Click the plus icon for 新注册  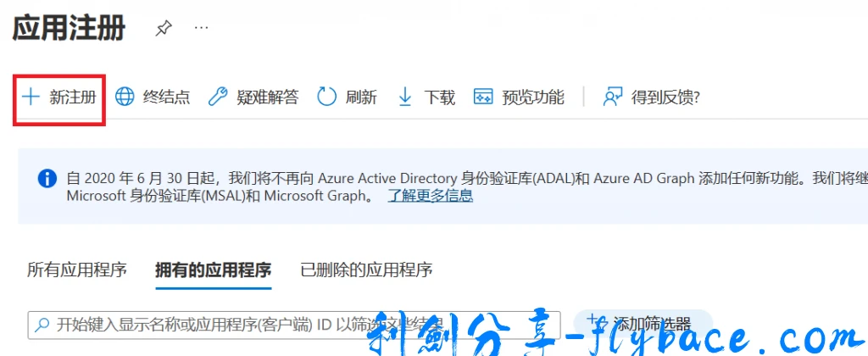31,97
